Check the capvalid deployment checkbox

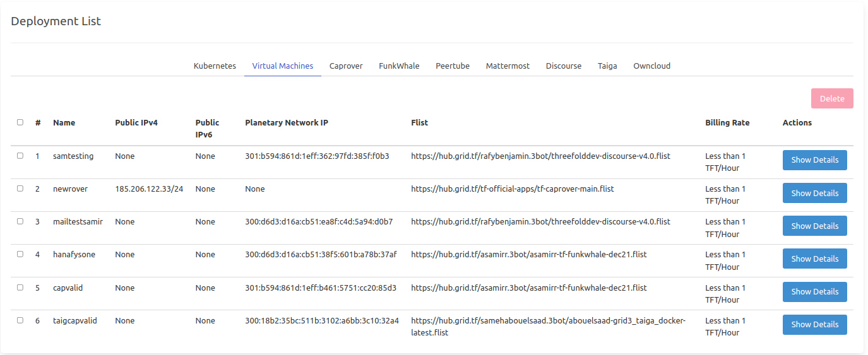tap(20, 288)
